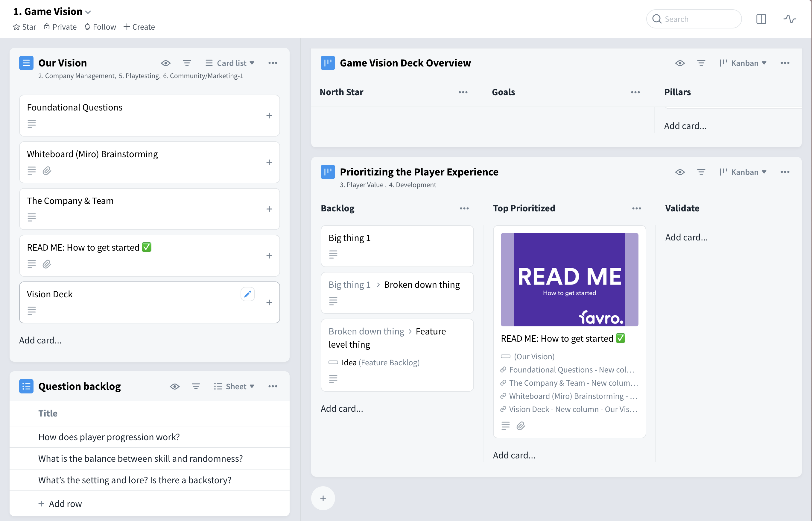Toggle eye icon for Game Vision Deck Overview

(680, 63)
